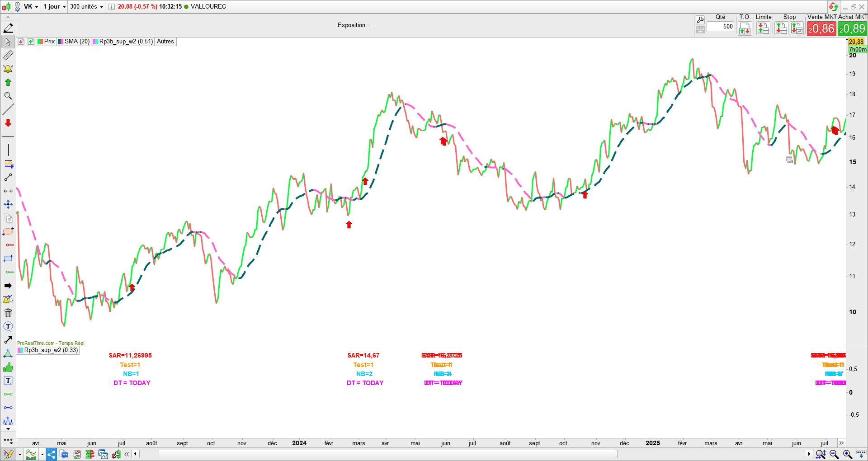
Task: Toggle the green up-arrow indicator box
Action: [31, 42]
